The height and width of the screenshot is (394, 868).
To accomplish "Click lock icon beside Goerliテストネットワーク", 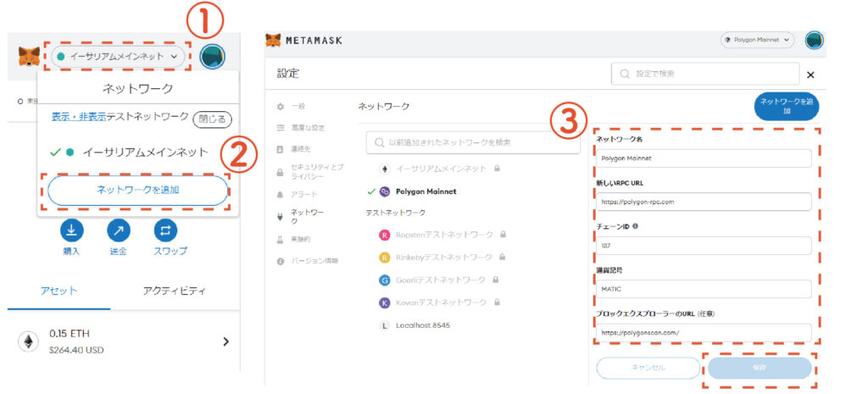I will point(495,280).
